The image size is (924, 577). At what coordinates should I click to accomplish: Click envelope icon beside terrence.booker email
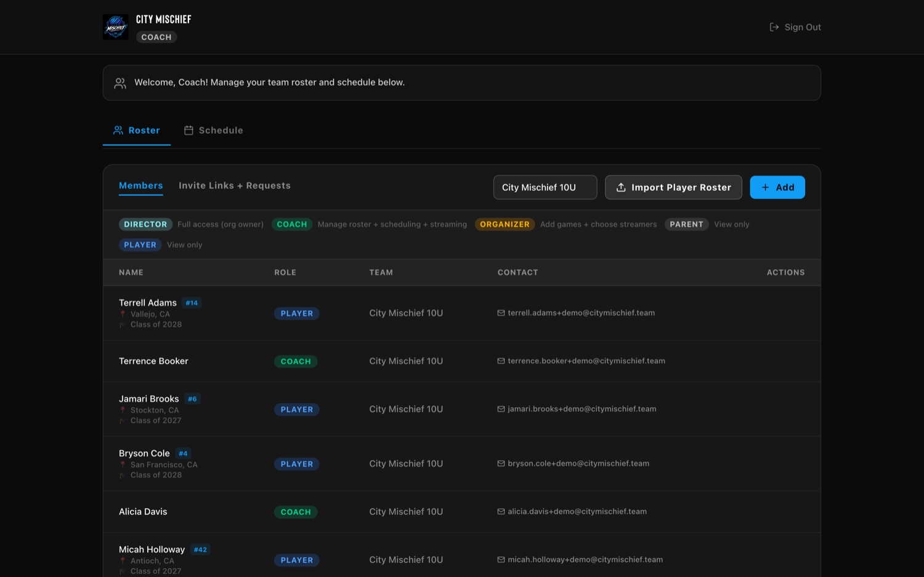coord(501,361)
